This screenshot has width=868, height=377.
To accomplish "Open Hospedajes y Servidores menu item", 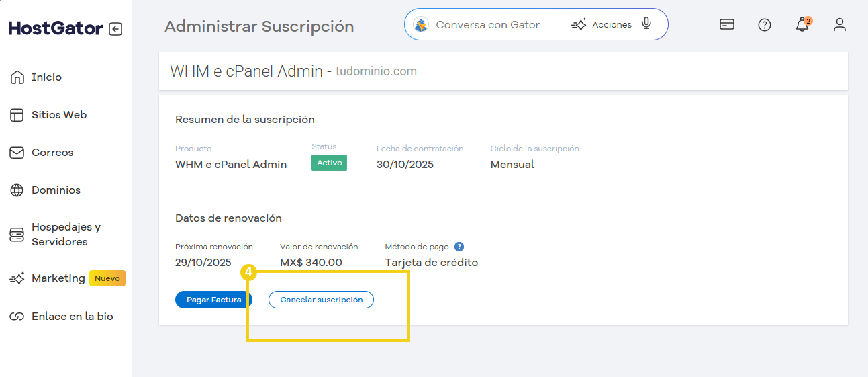I will [x=66, y=235].
